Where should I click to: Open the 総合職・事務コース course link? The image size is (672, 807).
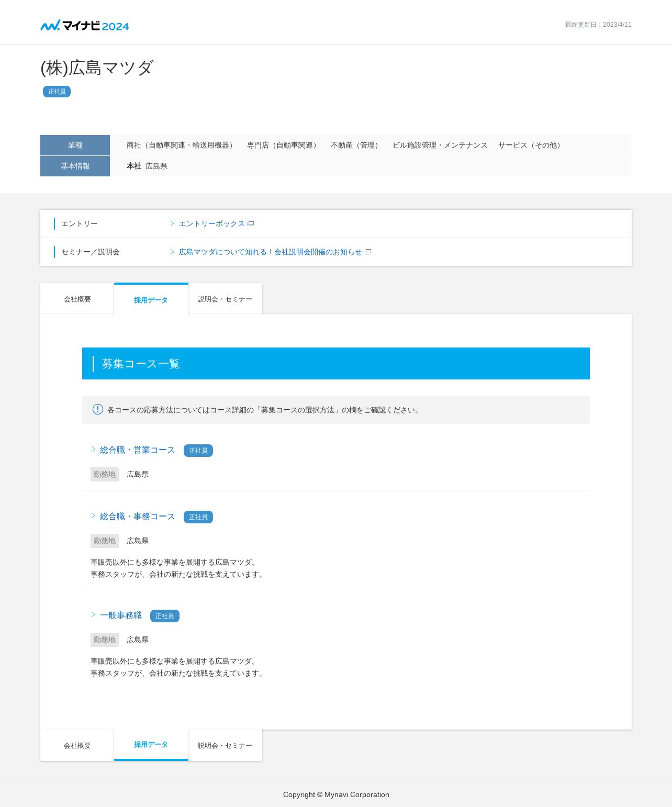[x=137, y=517]
